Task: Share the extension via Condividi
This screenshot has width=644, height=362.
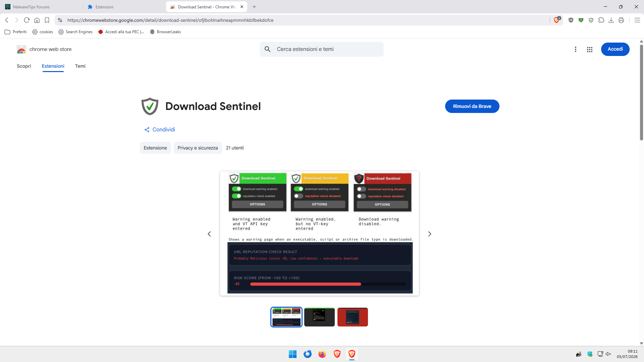Action: coord(160,130)
